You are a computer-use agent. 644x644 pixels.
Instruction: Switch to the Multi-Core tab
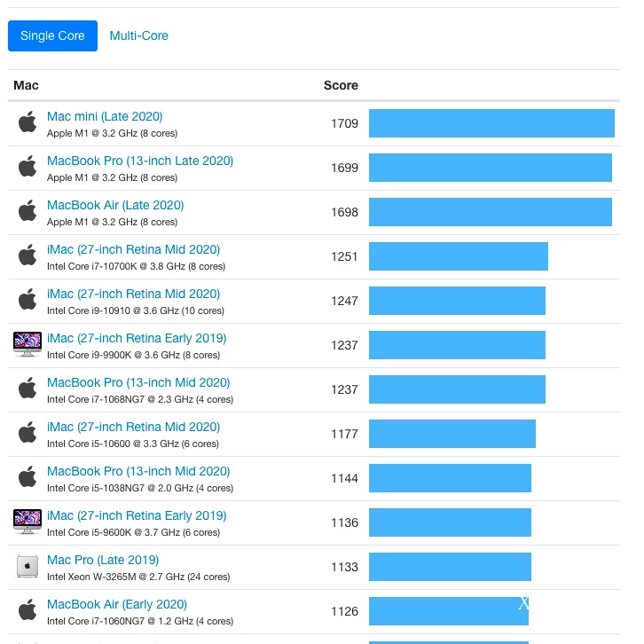(138, 36)
